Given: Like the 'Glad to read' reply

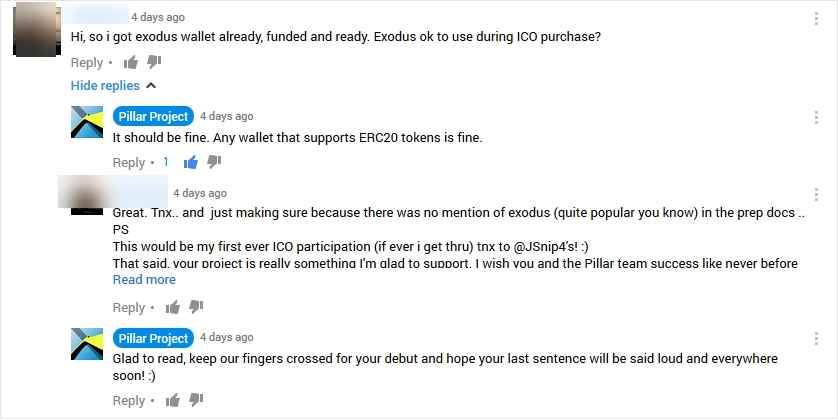Looking at the screenshot, I should [173, 400].
